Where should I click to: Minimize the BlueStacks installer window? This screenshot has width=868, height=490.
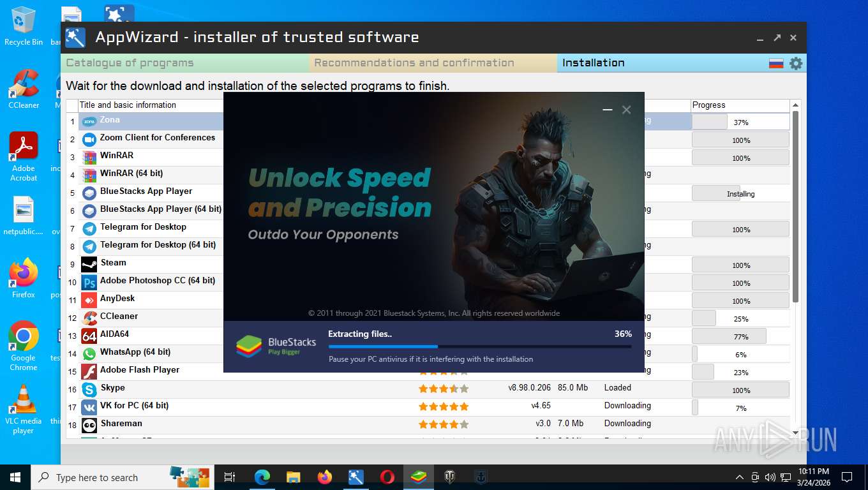coord(608,110)
